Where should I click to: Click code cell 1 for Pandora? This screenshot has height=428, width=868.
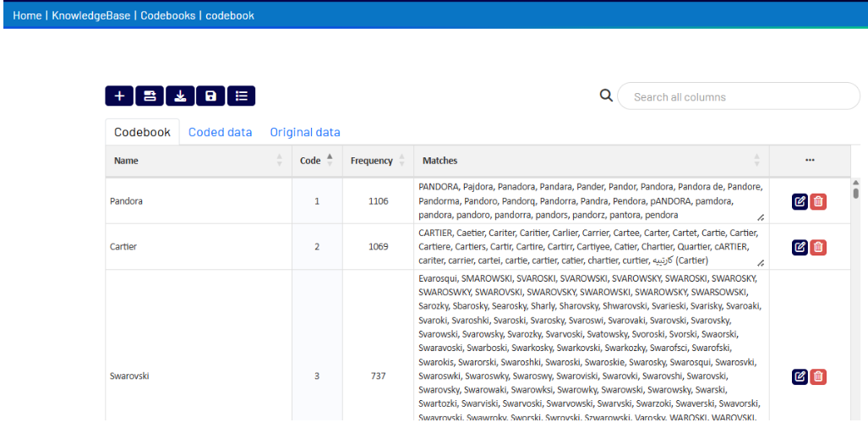317,201
